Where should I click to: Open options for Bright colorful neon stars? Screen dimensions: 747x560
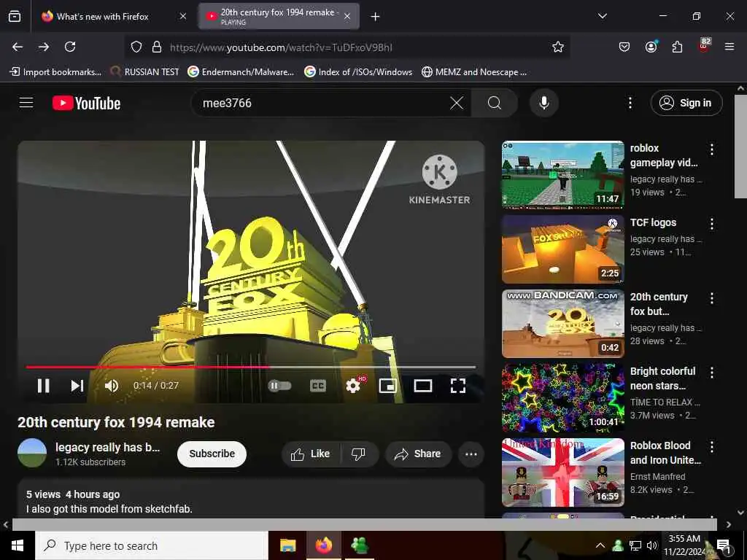(712, 373)
